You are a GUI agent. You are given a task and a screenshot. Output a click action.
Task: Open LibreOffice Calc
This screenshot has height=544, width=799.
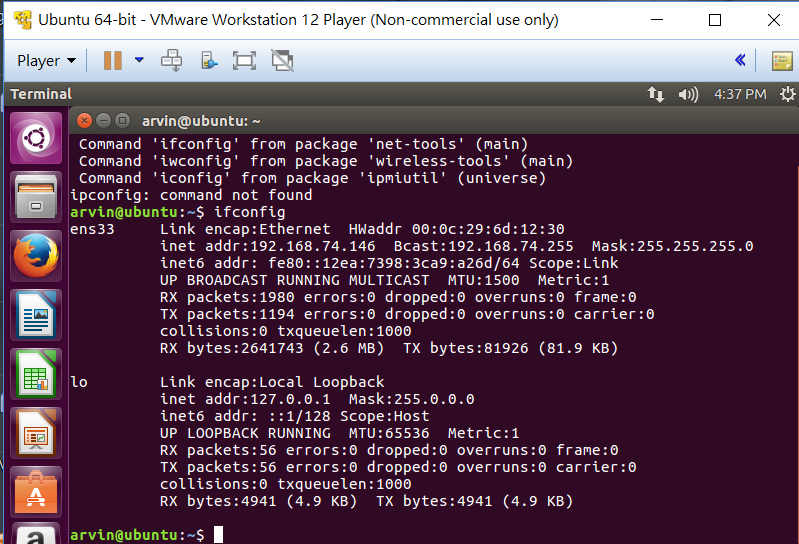point(36,374)
